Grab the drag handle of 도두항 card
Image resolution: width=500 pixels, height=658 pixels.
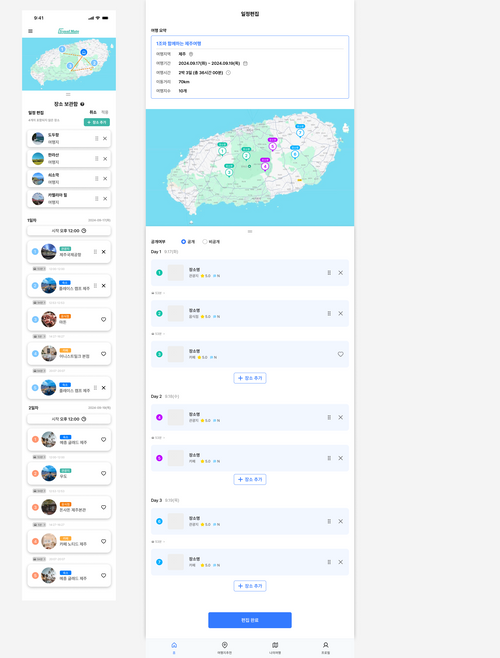click(x=97, y=138)
